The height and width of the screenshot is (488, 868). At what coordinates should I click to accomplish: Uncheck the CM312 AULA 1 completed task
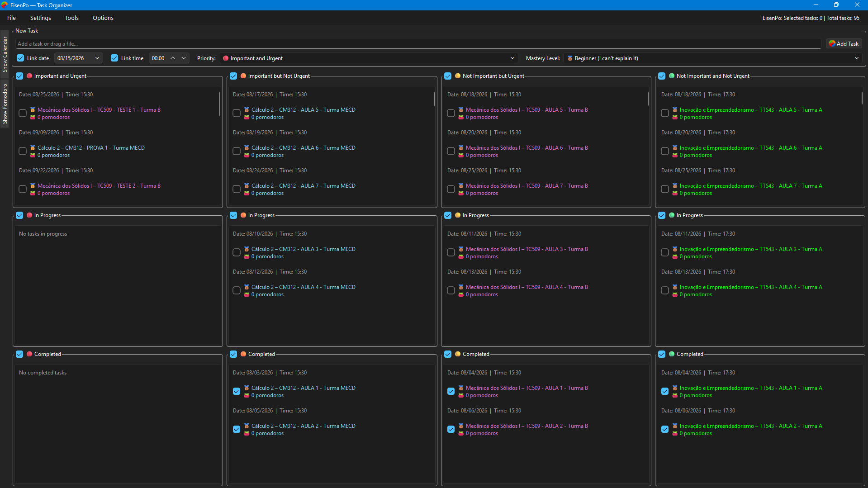click(x=237, y=391)
